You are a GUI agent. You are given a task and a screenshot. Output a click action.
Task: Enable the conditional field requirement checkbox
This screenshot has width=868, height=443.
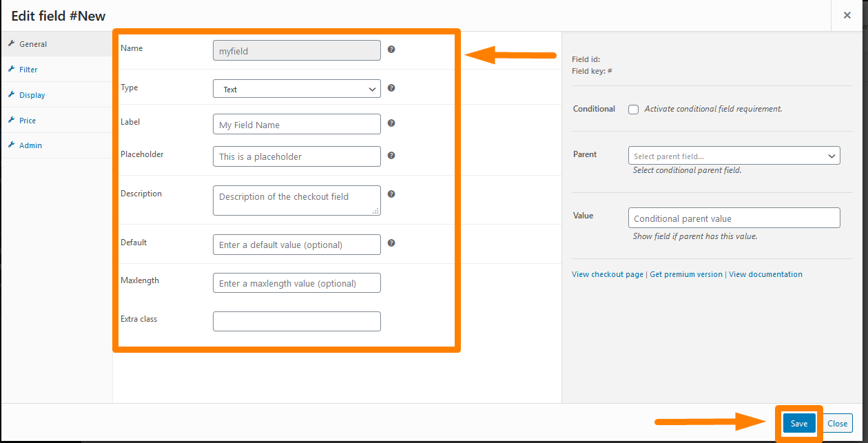tap(634, 110)
